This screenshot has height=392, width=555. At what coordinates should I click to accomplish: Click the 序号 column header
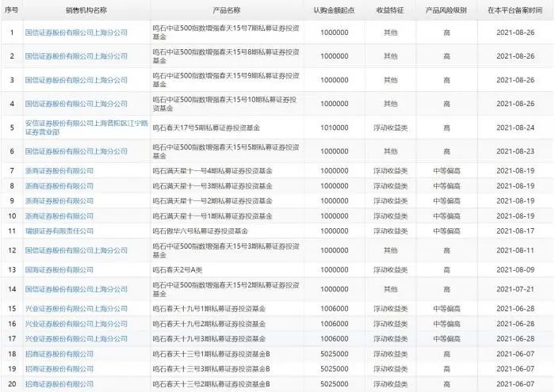click(11, 10)
